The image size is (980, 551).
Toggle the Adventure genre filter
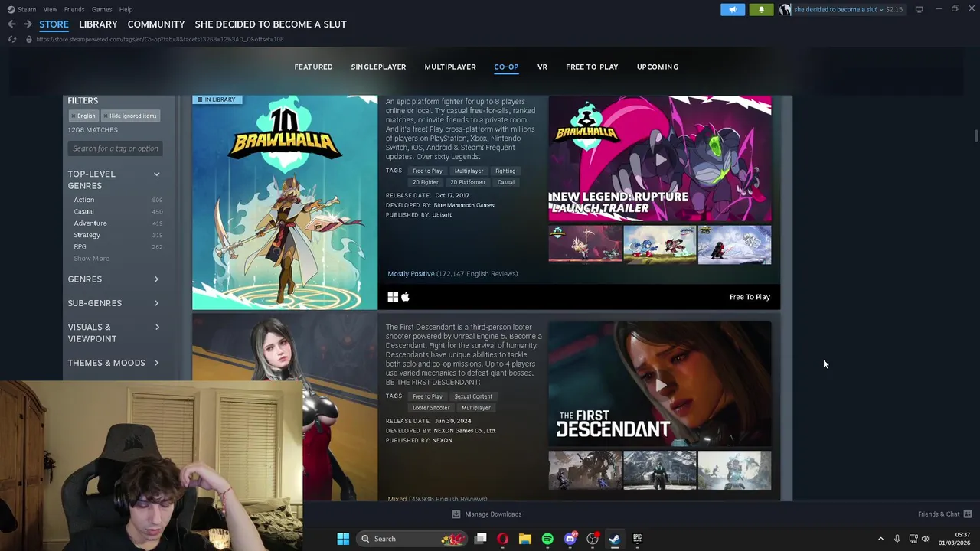tap(90, 223)
